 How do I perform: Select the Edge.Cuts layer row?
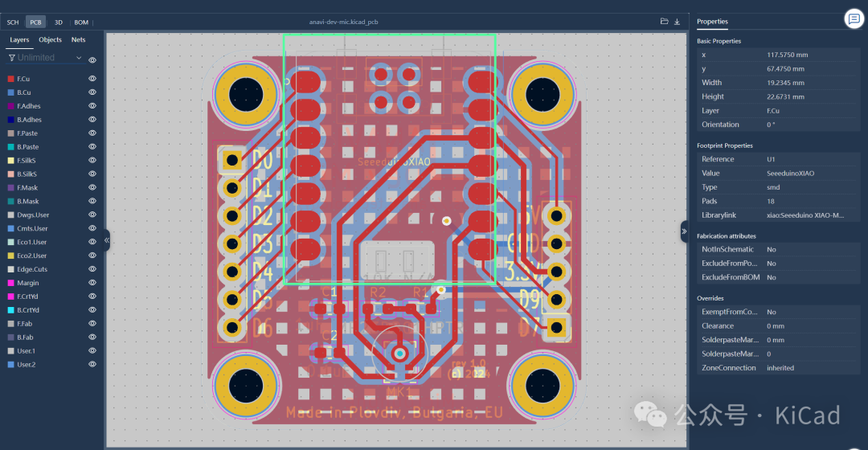(51, 269)
